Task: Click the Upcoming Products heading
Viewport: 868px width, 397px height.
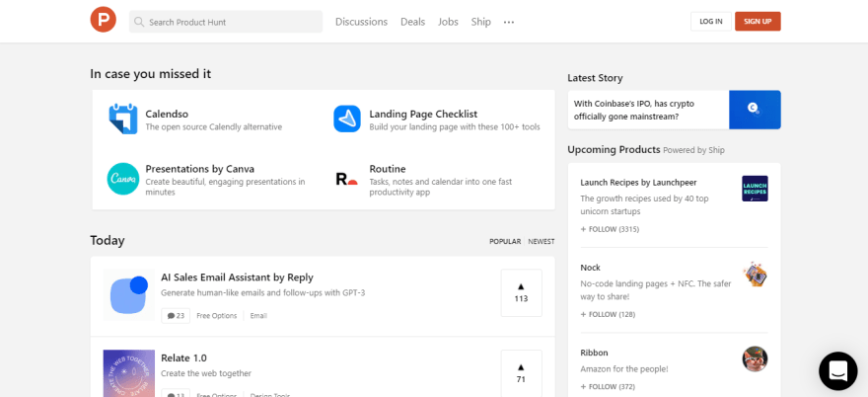Action: click(614, 149)
